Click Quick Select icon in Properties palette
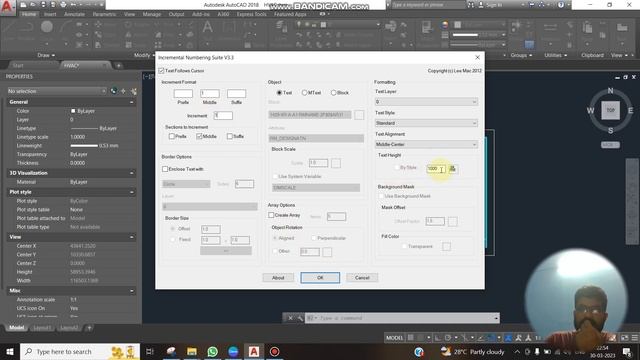 pos(133,91)
